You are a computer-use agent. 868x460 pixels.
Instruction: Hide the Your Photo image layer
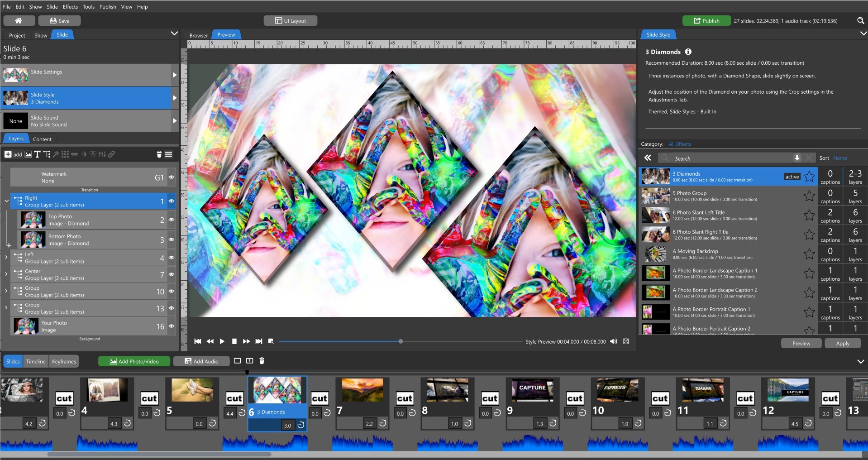[x=172, y=326]
